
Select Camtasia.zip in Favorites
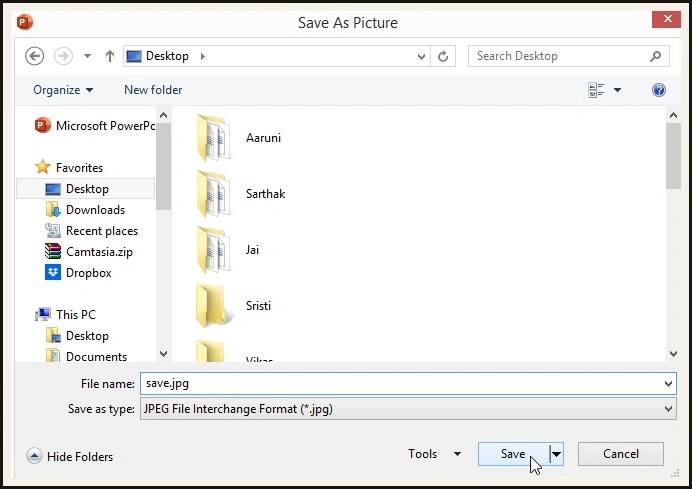[89, 252]
